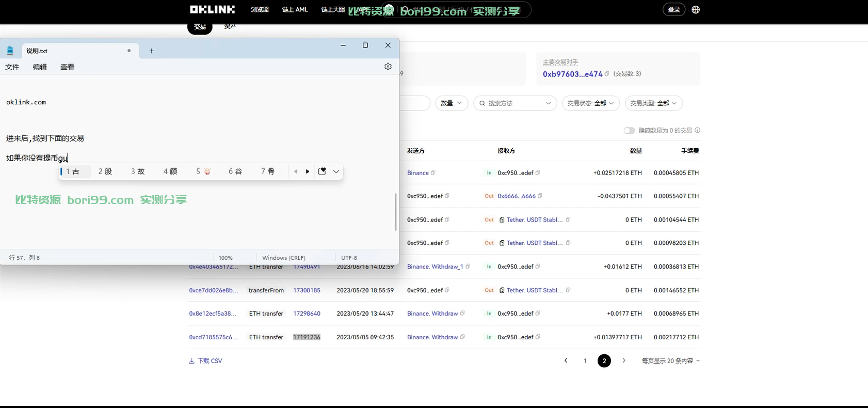Choose IME candidate 7 骨
The height and width of the screenshot is (408, 868).
point(268,171)
